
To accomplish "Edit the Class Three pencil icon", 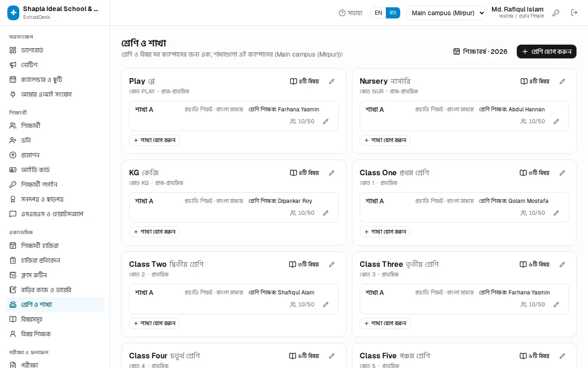I will click(562, 264).
